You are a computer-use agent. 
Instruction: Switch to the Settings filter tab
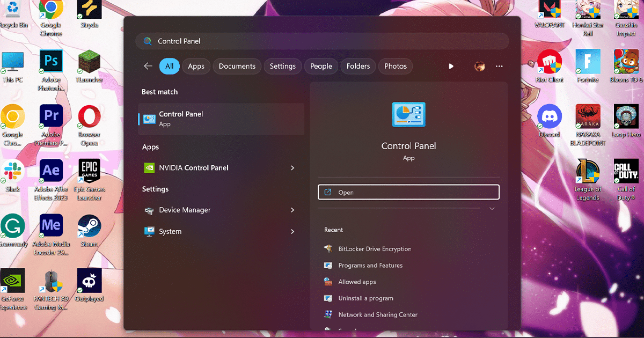[x=282, y=66]
